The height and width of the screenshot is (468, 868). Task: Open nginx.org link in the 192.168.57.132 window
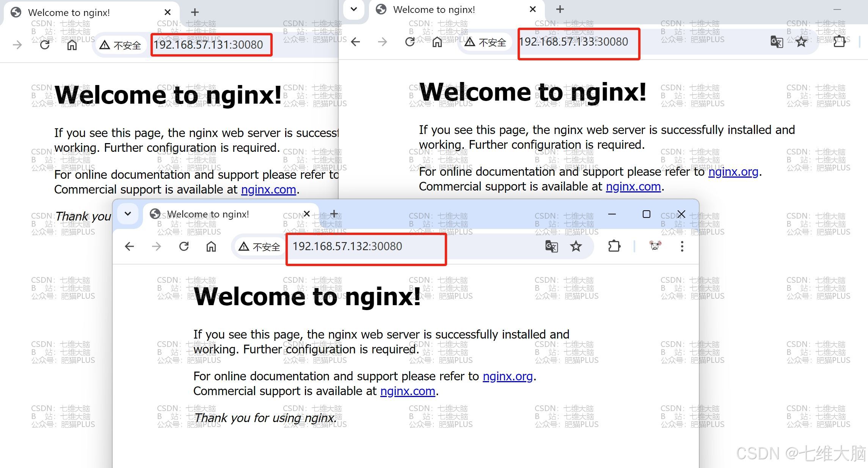pos(508,376)
